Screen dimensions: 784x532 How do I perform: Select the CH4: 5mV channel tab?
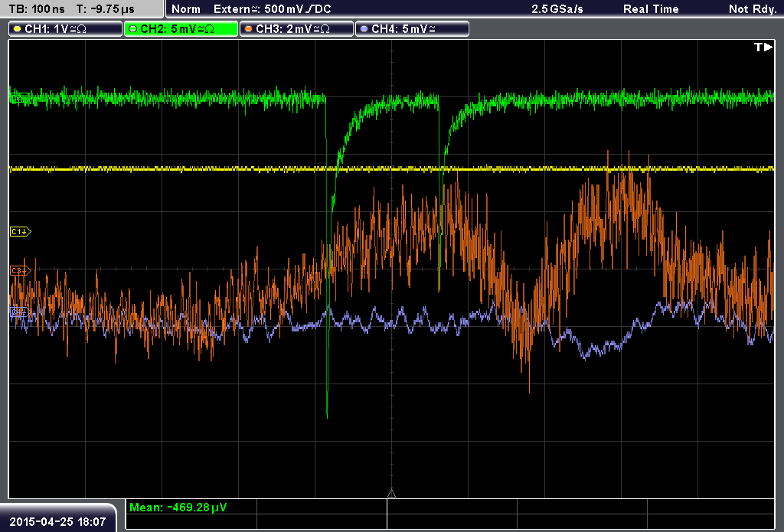pyautogui.click(x=412, y=29)
